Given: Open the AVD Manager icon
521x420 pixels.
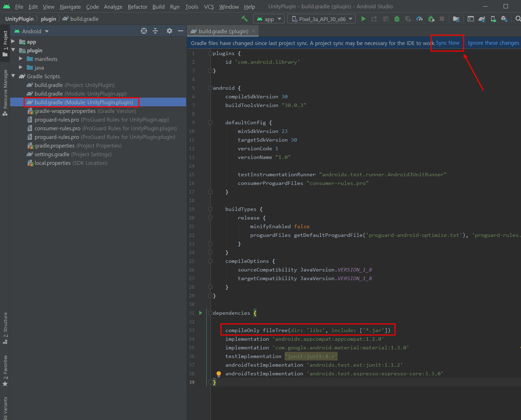Looking at the screenshot, I should point(493,19).
